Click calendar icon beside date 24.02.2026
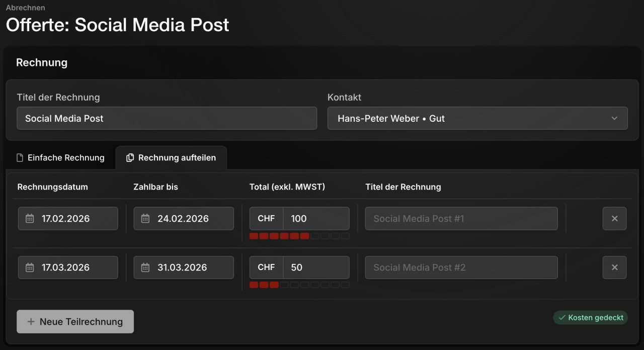 (x=145, y=219)
